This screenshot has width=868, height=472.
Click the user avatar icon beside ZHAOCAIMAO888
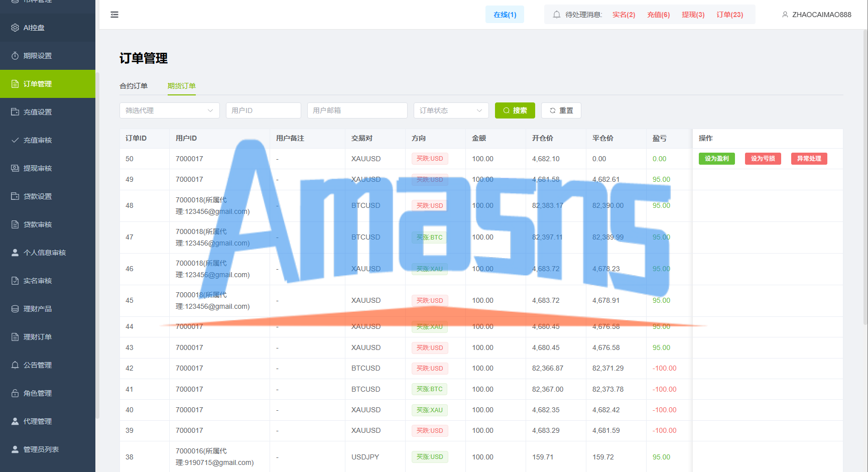tap(785, 15)
